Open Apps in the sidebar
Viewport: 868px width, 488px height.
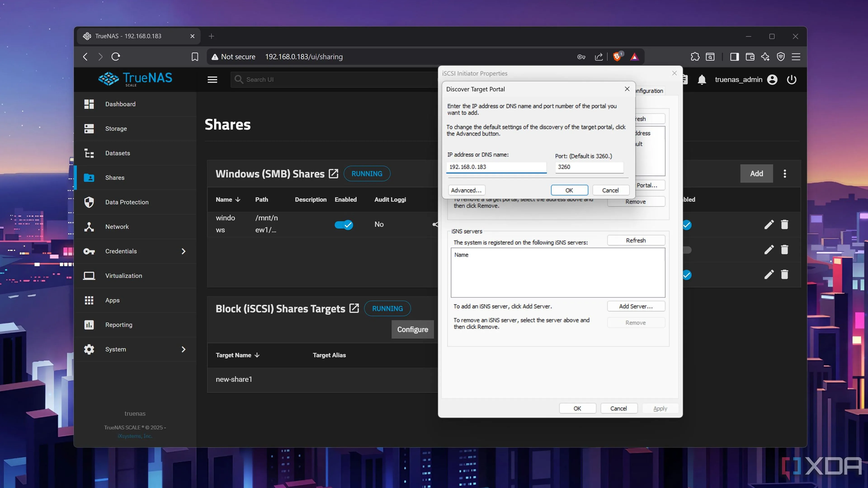pos(135,300)
